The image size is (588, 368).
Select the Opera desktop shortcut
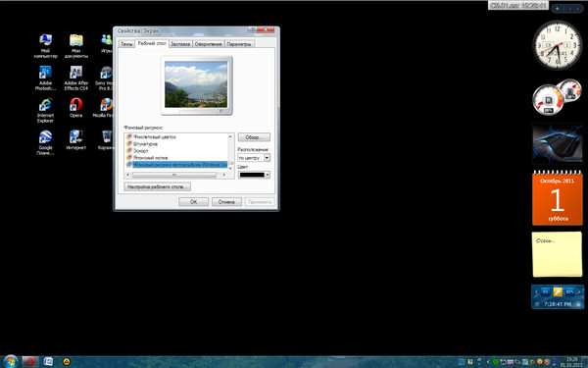[x=76, y=108]
